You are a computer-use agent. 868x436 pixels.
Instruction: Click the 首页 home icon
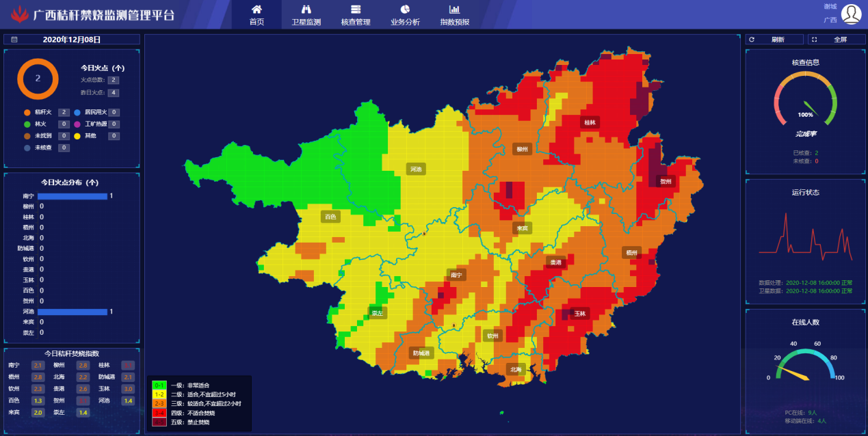pyautogui.click(x=256, y=11)
